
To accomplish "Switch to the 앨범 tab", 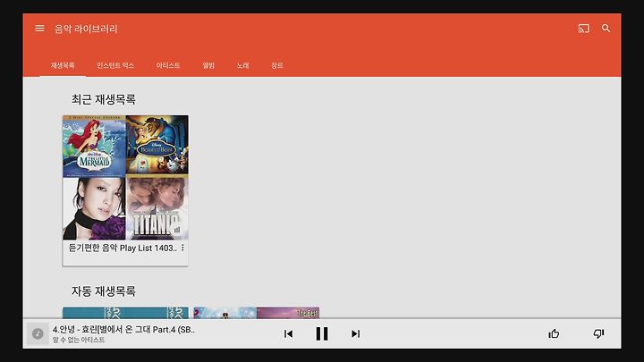I will 208,65.
